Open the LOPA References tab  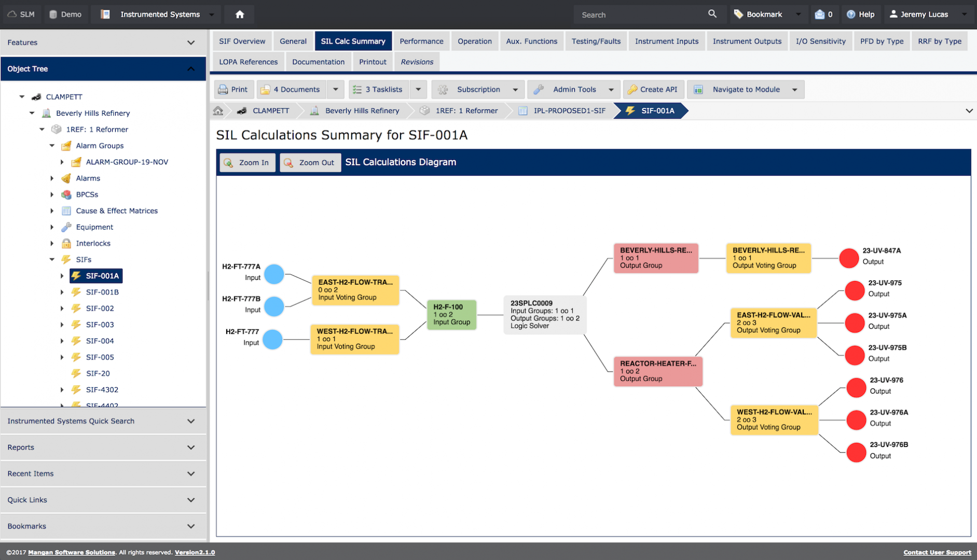[249, 61]
